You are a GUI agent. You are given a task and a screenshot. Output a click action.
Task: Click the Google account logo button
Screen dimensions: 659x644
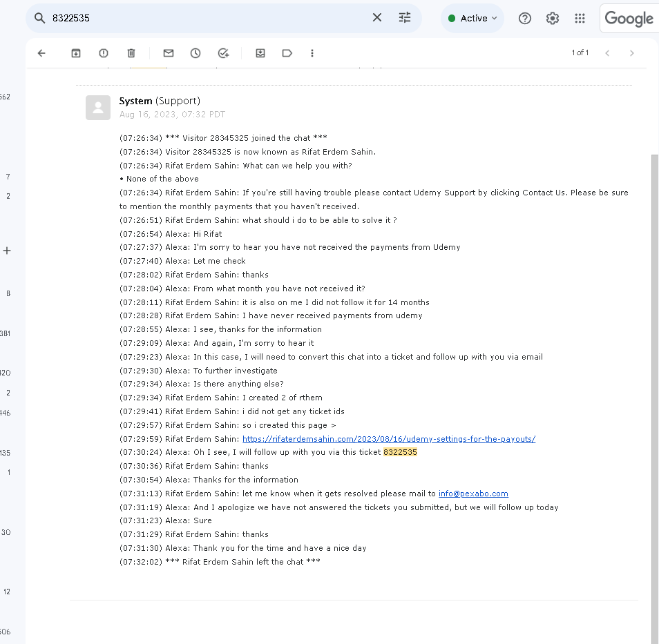click(x=629, y=19)
